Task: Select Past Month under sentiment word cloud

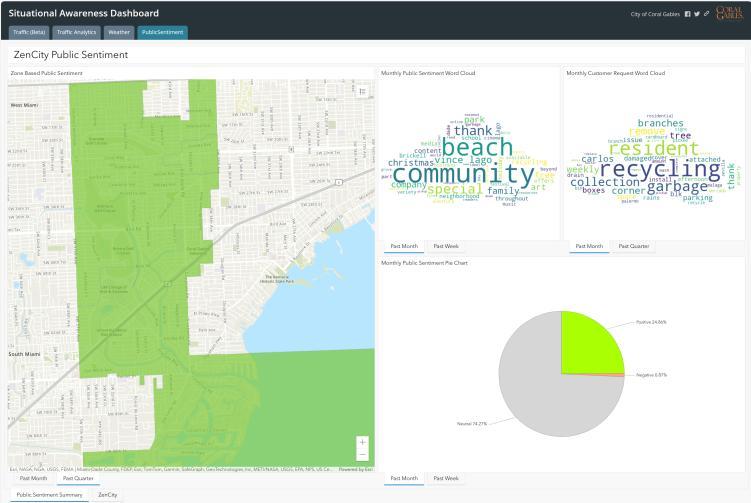Action: [404, 246]
